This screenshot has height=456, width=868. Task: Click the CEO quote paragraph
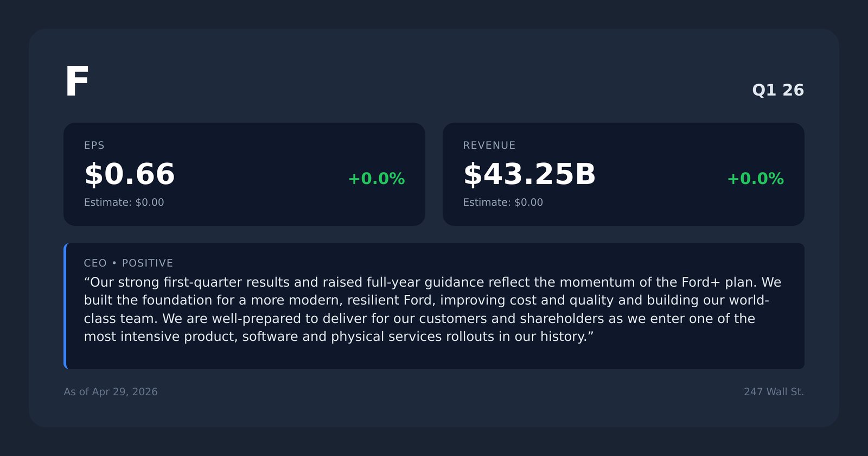click(x=433, y=309)
